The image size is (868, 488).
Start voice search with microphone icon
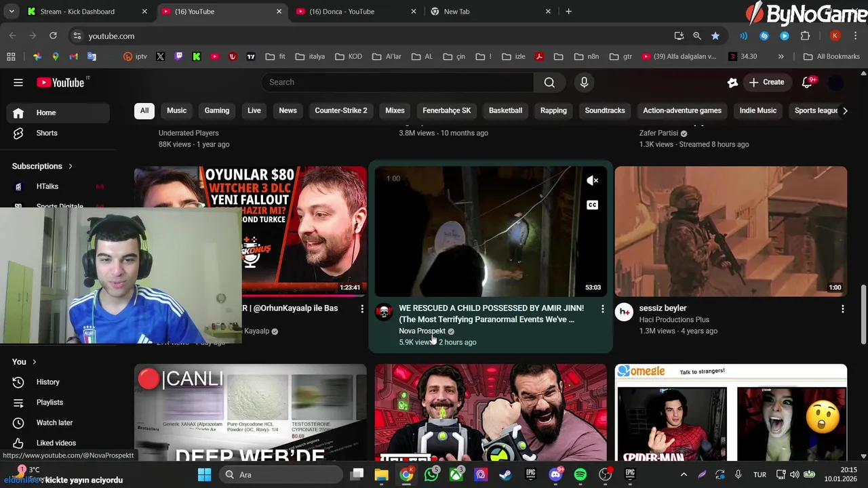[584, 83]
